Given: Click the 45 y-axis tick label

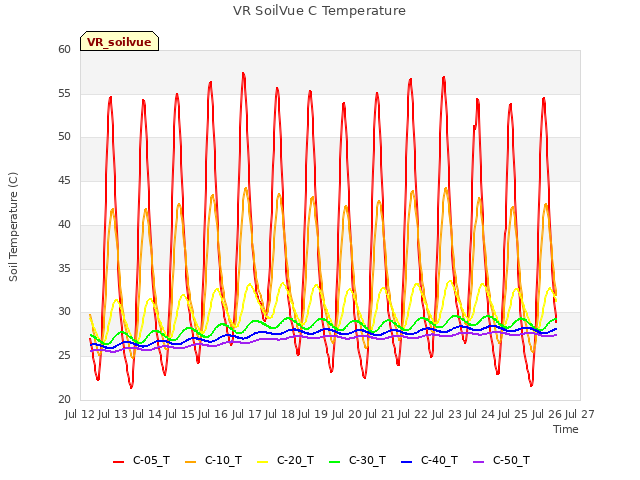Looking at the screenshot, I should pyautogui.click(x=64, y=181).
